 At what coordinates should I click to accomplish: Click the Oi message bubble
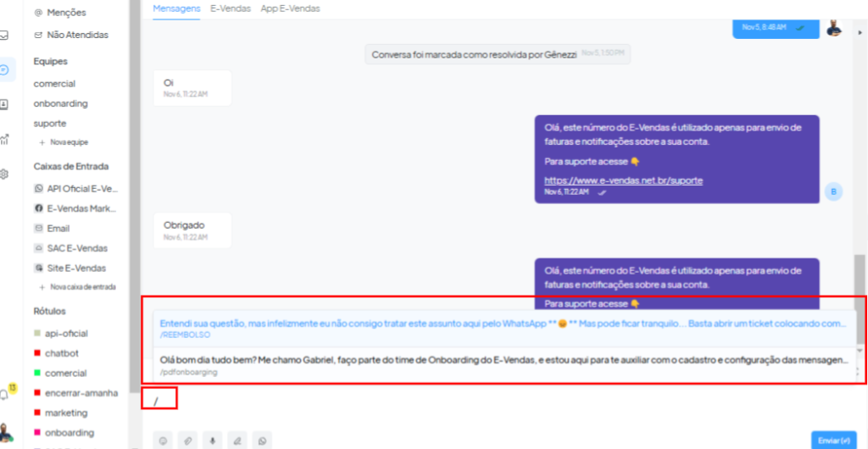(x=192, y=88)
